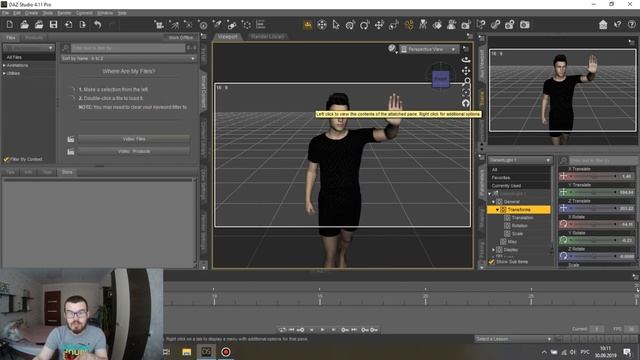Click the active highlighted tool icon in toolbar

point(308,25)
